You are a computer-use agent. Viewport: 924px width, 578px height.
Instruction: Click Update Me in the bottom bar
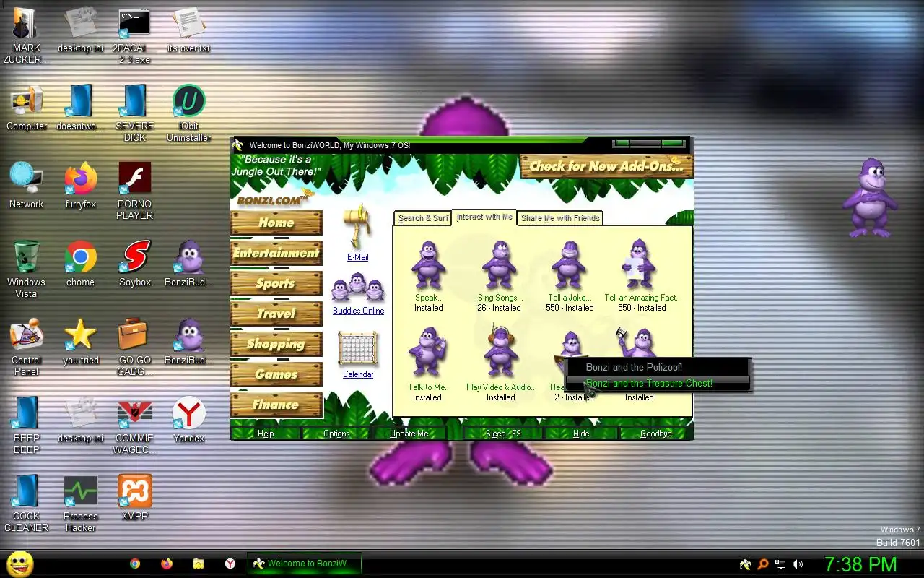tap(409, 433)
